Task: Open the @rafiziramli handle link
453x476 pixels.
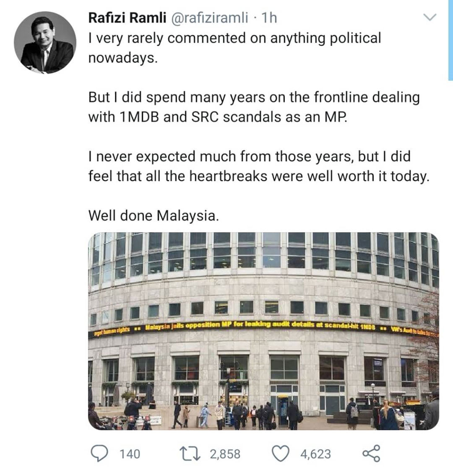Action: tap(210, 18)
